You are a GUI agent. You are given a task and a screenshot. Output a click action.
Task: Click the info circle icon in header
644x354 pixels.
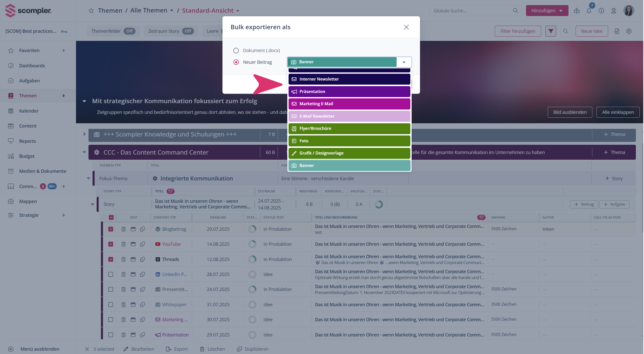tap(601, 11)
